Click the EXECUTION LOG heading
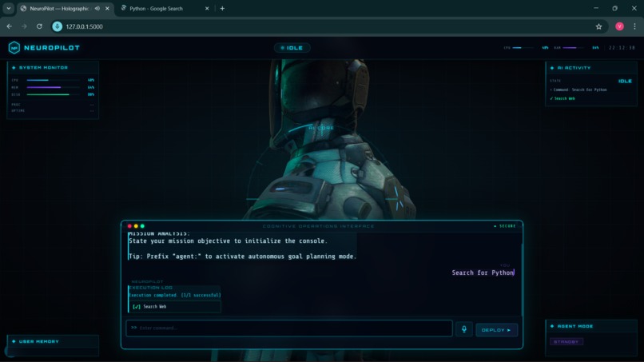 coord(151,288)
